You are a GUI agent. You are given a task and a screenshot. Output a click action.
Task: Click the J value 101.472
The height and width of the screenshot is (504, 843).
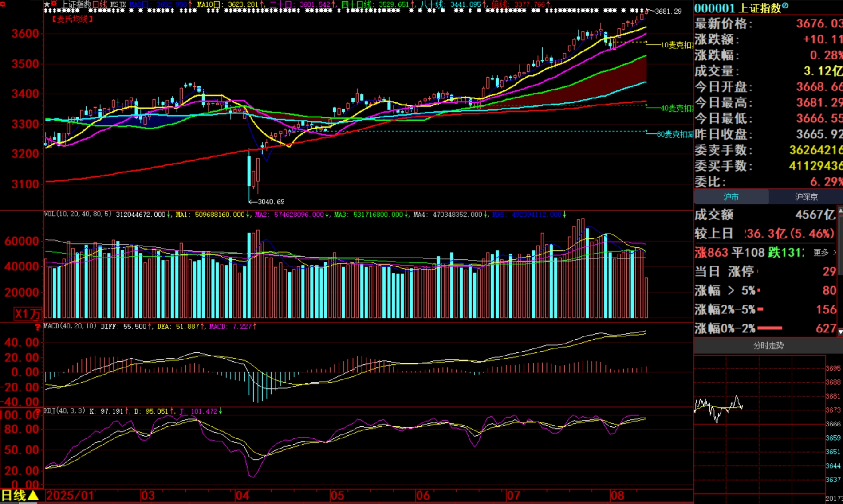point(204,411)
